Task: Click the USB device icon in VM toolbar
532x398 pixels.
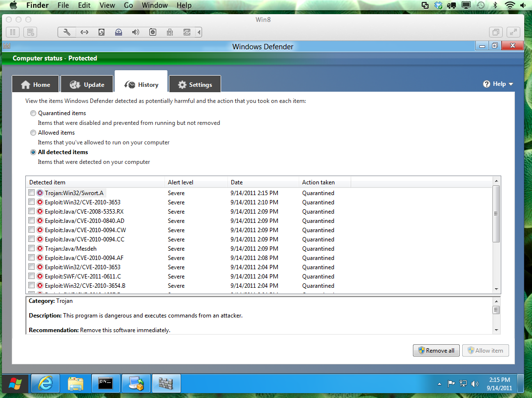Action: [170, 32]
